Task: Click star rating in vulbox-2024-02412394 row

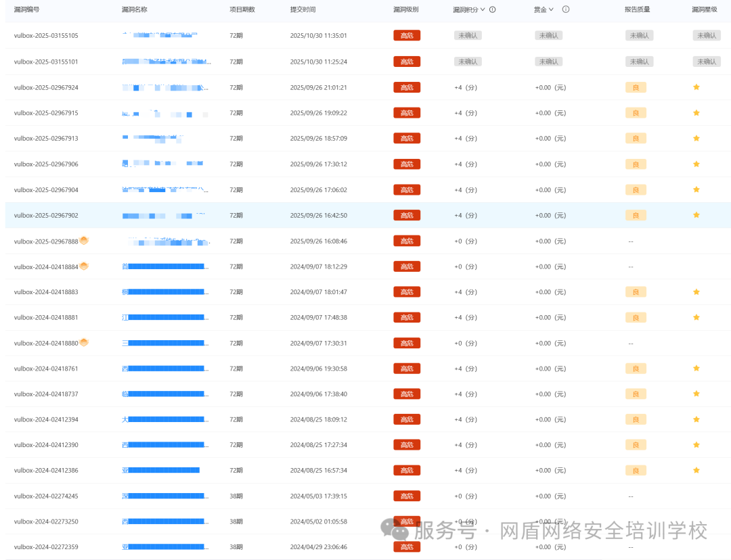Action: (696, 419)
